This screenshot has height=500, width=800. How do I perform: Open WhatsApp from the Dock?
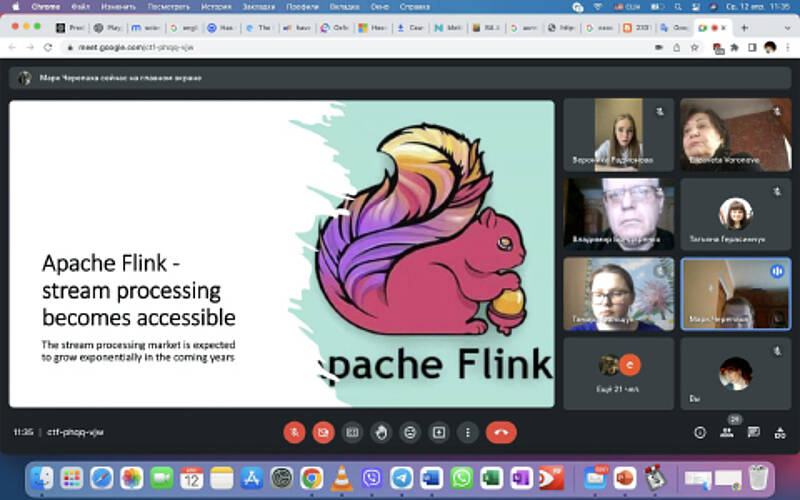[x=462, y=478]
